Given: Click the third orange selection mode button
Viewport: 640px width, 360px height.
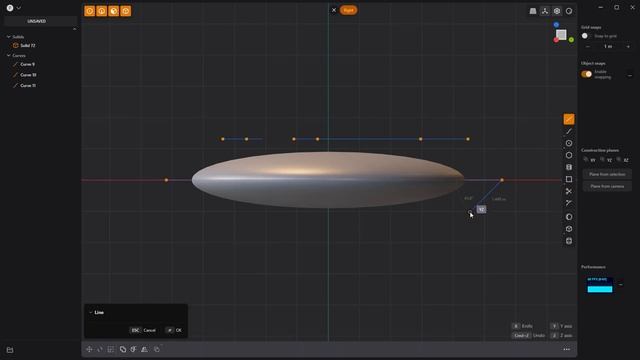Looking at the screenshot, I should (x=113, y=11).
